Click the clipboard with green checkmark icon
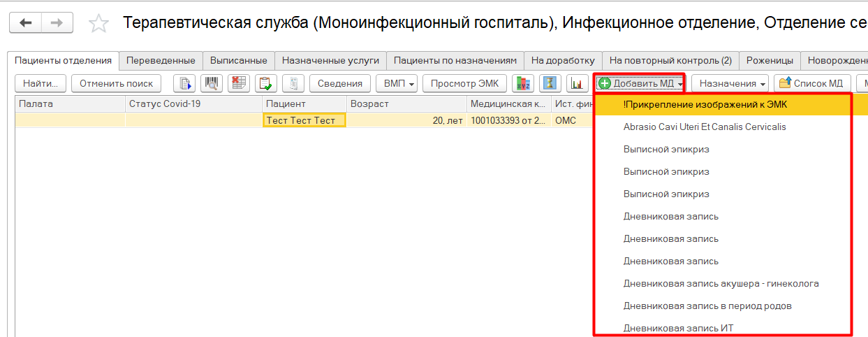The width and height of the screenshot is (868, 337). click(x=265, y=84)
